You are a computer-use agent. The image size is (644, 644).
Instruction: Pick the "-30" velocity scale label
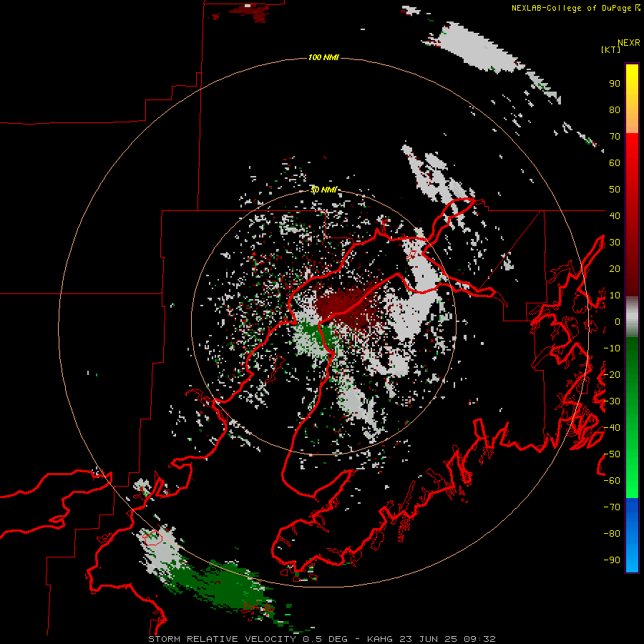click(x=612, y=401)
